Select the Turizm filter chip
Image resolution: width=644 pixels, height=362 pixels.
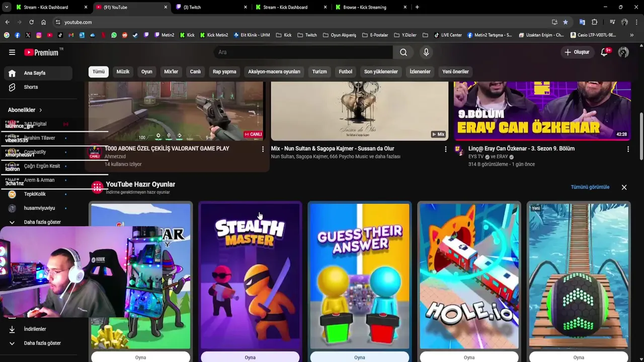(x=319, y=71)
